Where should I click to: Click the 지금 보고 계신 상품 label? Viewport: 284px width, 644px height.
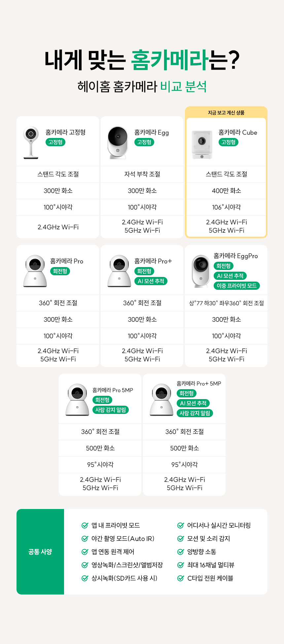(x=226, y=113)
